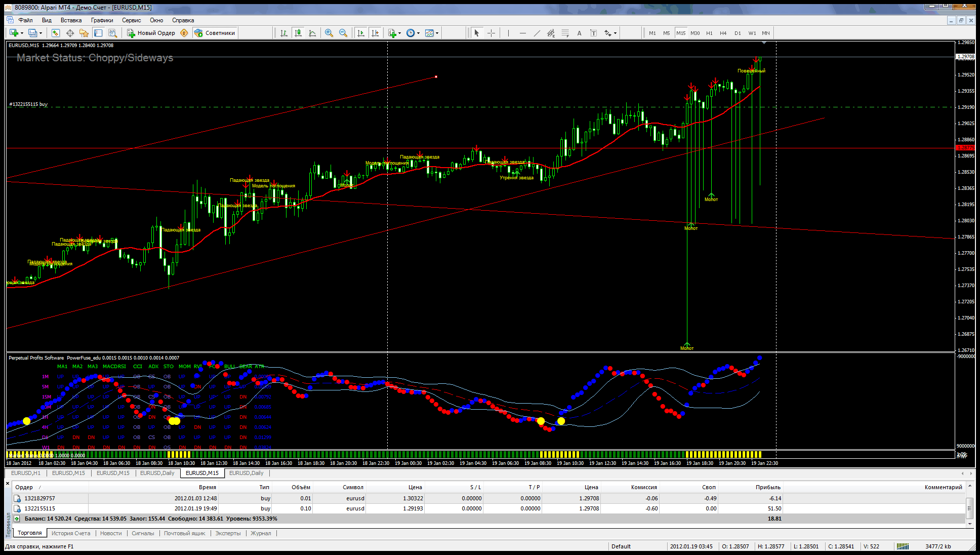Open the Market Watch window icon
Screen dimensions: 980x555
tap(56, 33)
